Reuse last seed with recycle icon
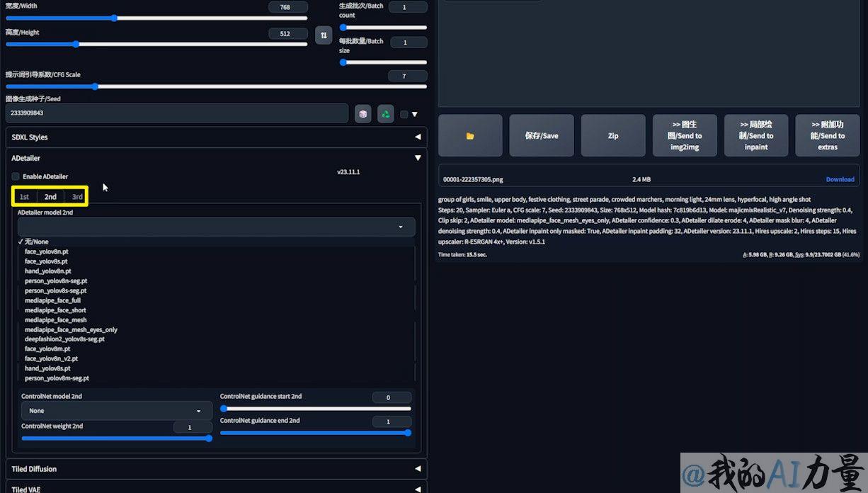This screenshot has height=493, width=868. pyautogui.click(x=386, y=113)
